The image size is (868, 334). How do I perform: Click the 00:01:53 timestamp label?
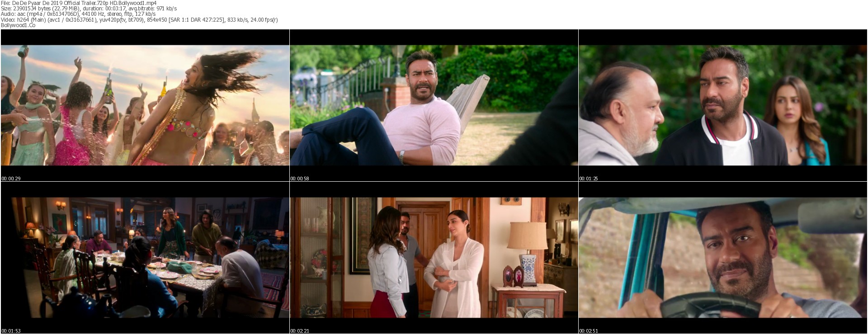11,331
